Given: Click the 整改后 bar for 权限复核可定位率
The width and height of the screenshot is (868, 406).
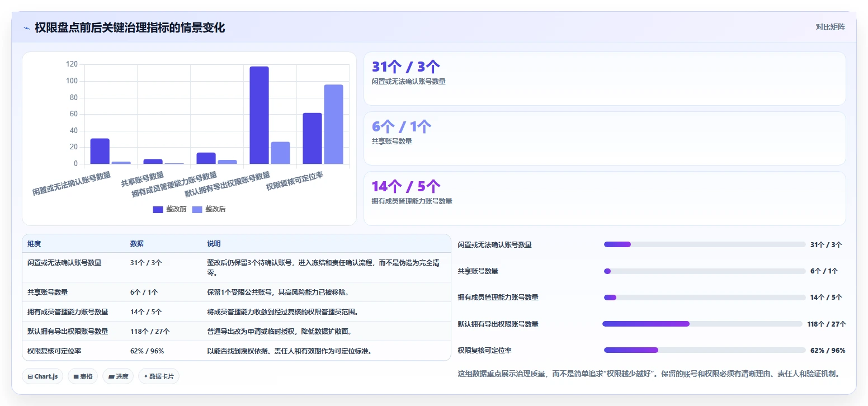Looking at the screenshot, I should [x=333, y=124].
